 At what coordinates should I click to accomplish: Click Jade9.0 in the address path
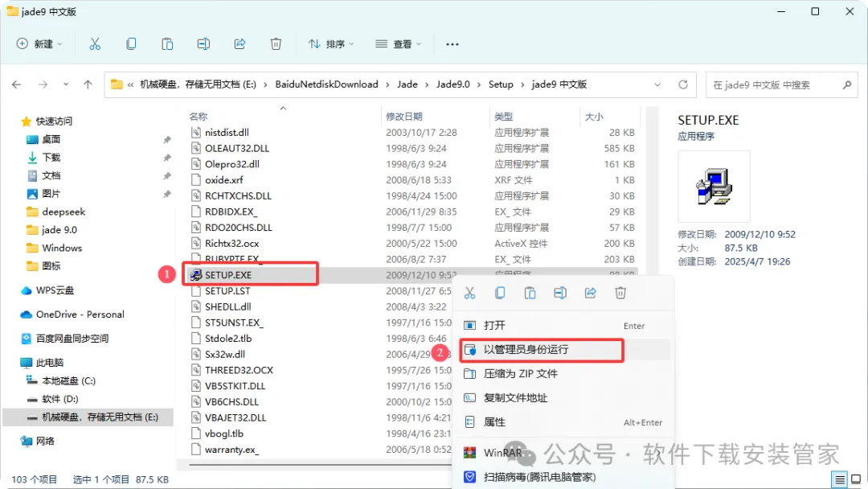pyautogui.click(x=452, y=84)
